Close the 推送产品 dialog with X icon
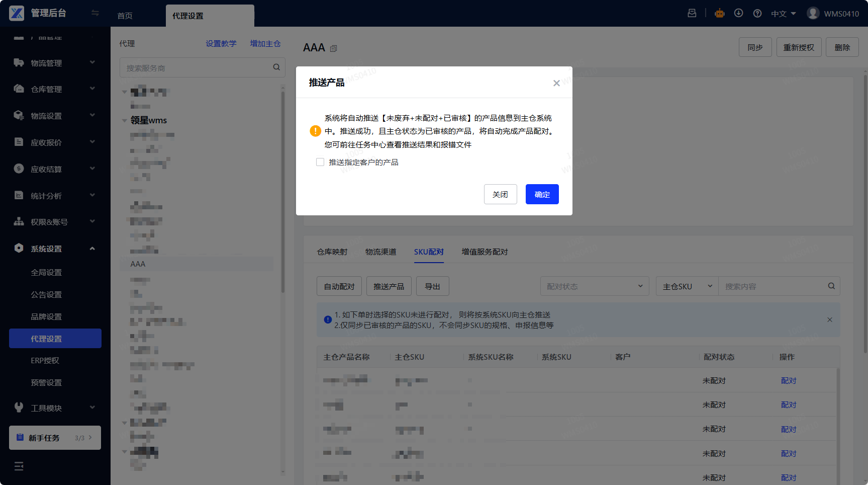Viewport: 868px width, 485px height. (556, 83)
